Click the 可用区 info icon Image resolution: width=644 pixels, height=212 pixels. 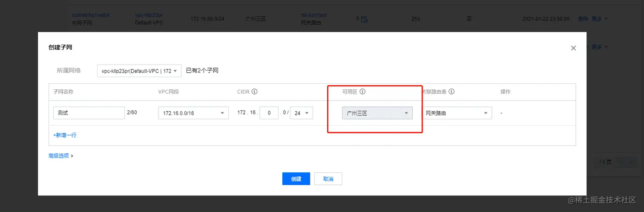[363, 92]
